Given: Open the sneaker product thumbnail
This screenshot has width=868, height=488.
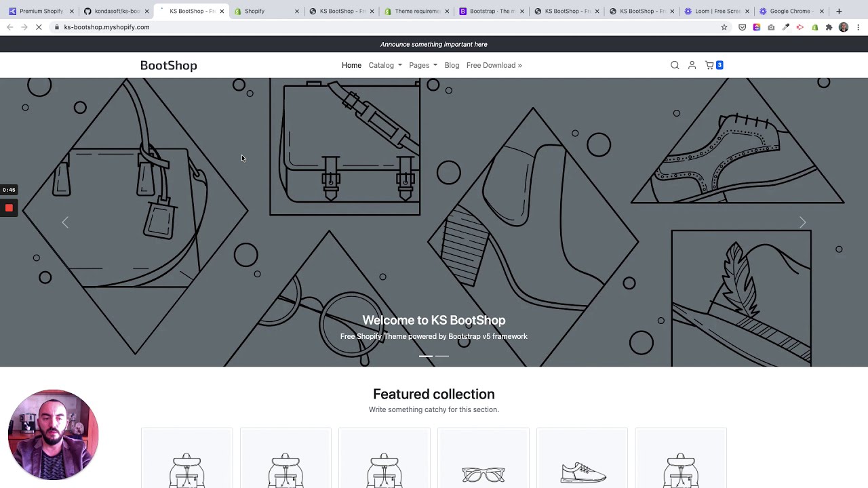Looking at the screenshot, I should (x=582, y=458).
